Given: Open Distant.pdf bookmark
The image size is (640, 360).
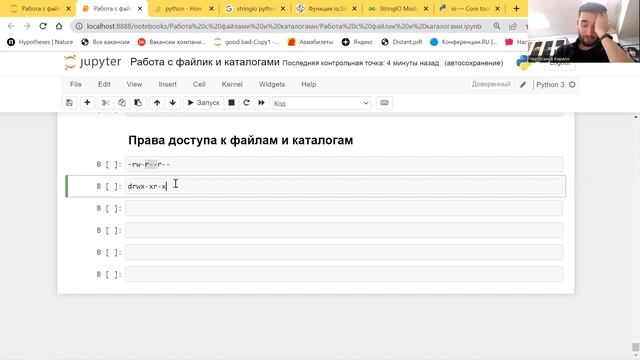Looking at the screenshot, I should (402, 42).
